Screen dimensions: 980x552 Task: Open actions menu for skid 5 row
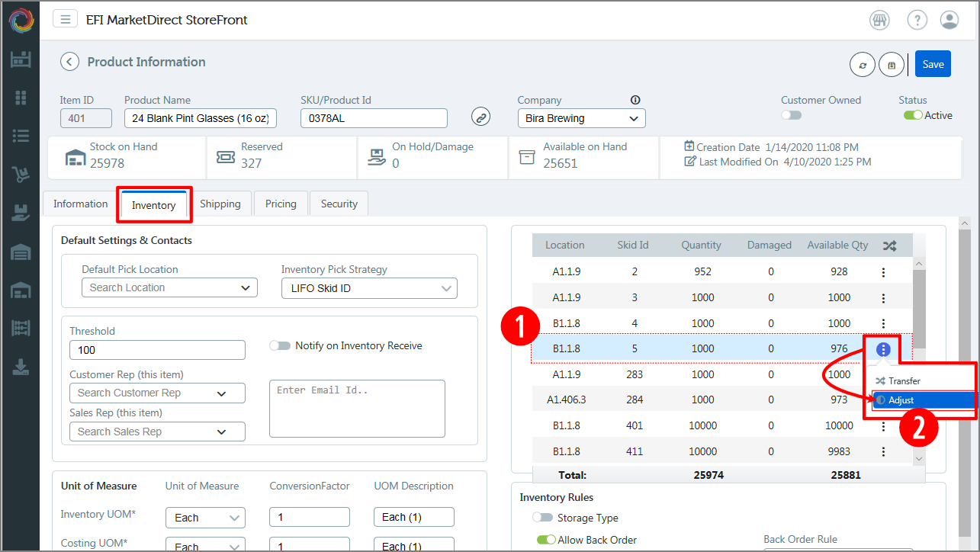883,350
